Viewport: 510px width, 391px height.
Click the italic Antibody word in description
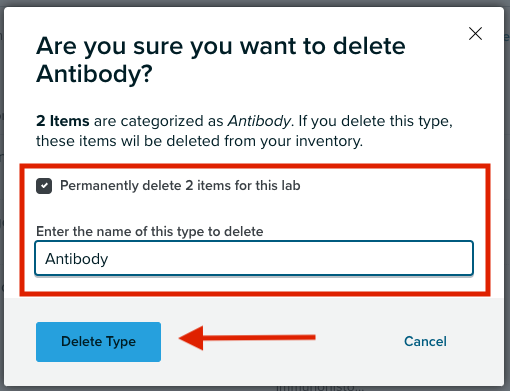click(259, 121)
